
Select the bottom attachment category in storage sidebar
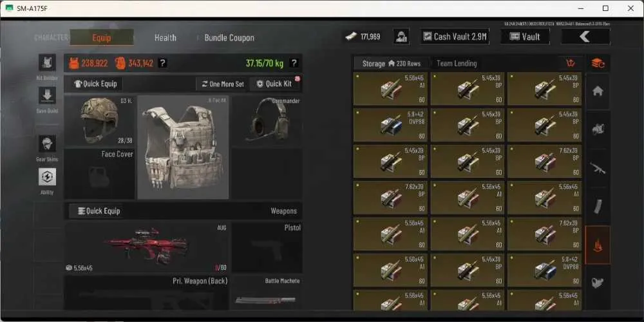coord(598,283)
